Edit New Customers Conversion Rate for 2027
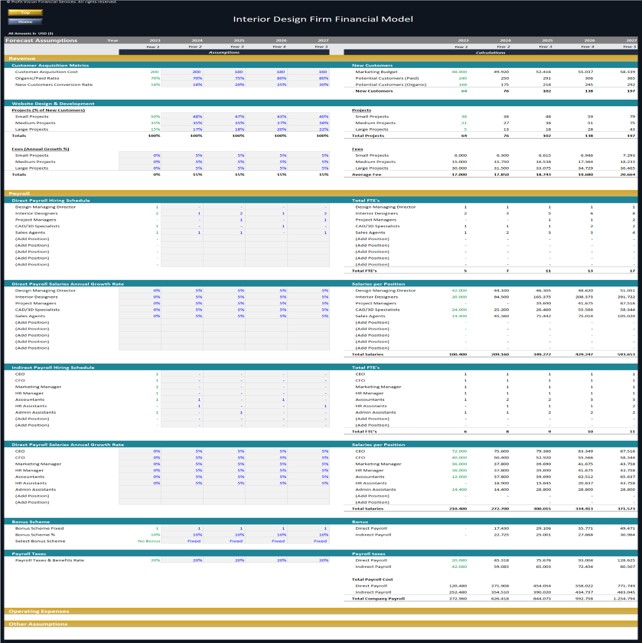642x643 pixels. (309, 84)
